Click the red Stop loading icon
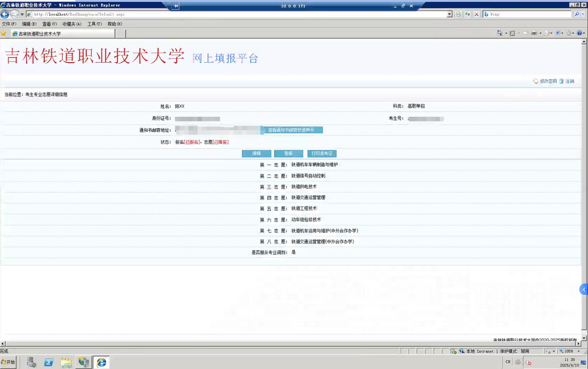Screen dimensions: 588x369 pos(476,14)
